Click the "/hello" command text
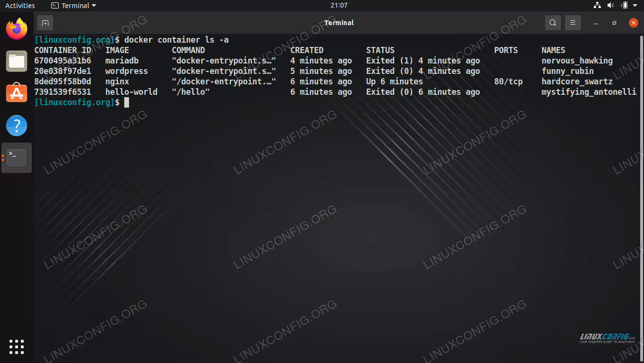 (x=191, y=92)
